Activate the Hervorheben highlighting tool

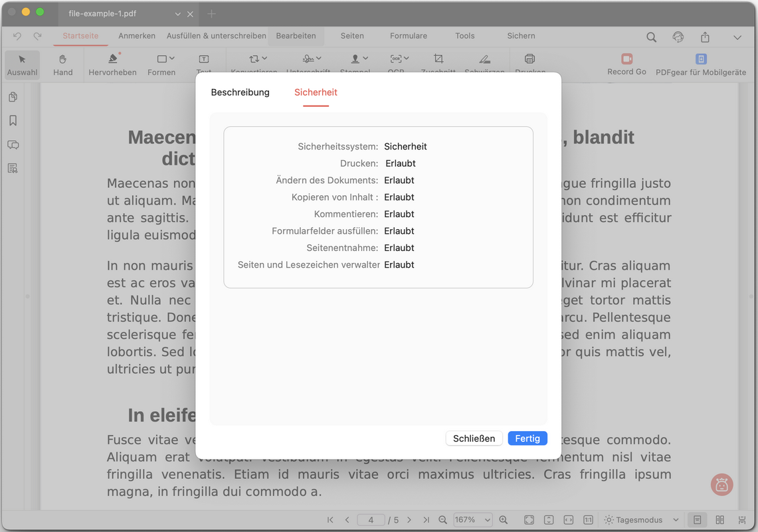(112, 64)
